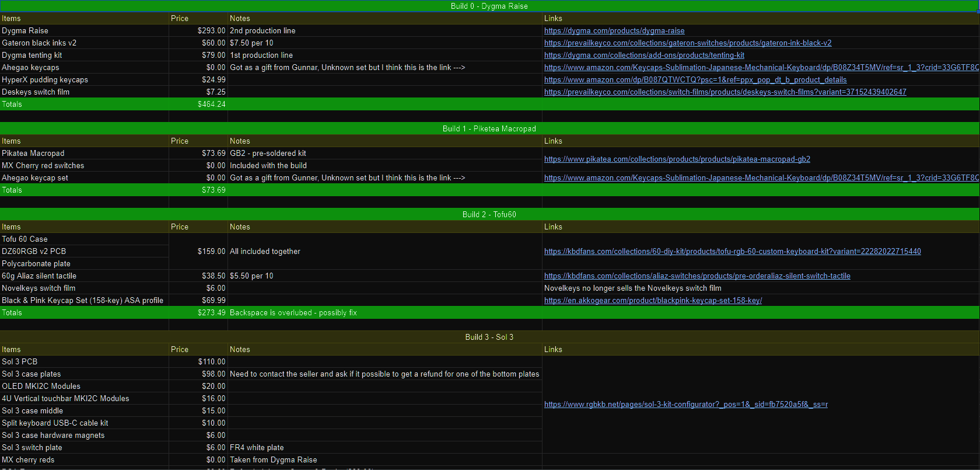This screenshot has width=980, height=470.
Task: Select the $38.50 price cell
Action: [198, 276]
